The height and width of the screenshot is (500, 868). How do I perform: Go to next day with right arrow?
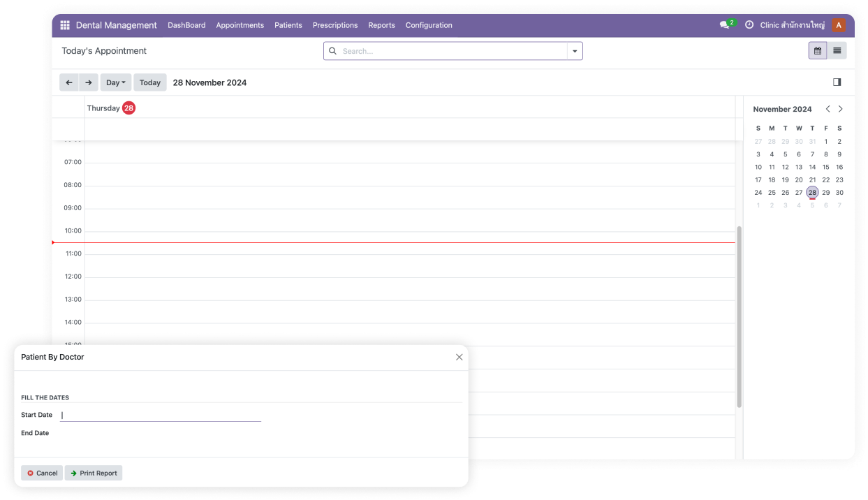(88, 82)
